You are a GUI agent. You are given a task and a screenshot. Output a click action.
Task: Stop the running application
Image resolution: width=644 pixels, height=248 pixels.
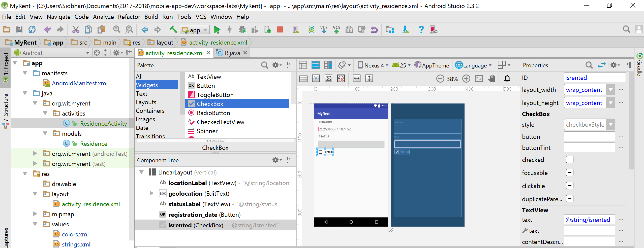280,29
